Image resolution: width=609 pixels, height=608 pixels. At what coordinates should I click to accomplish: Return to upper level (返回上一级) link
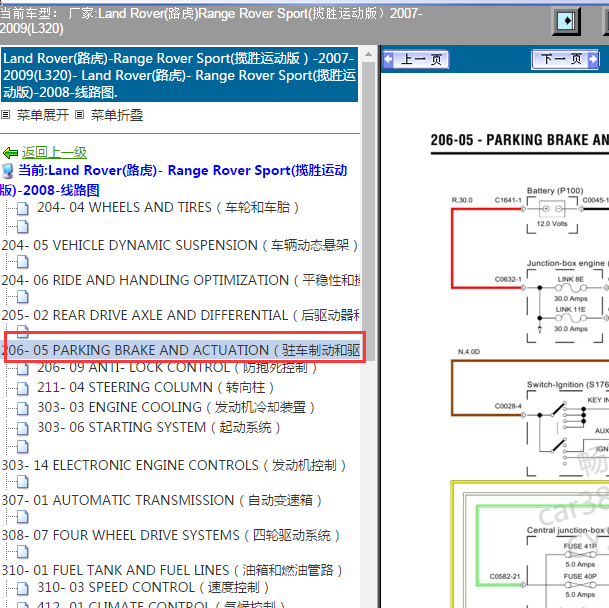[x=54, y=153]
